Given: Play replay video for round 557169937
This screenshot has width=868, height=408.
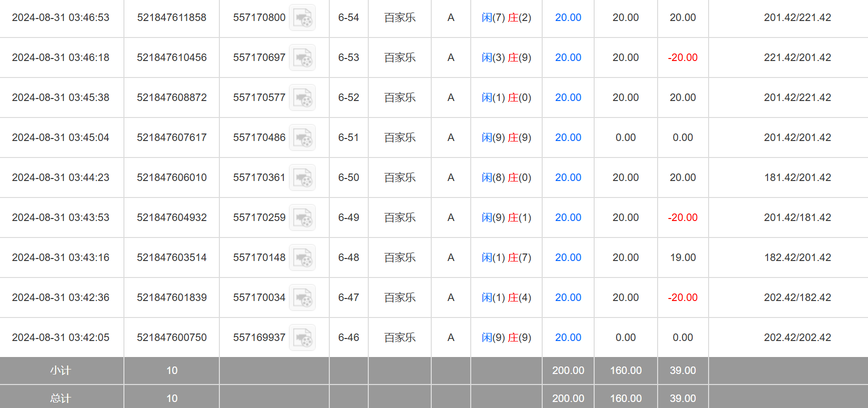Looking at the screenshot, I should [x=302, y=338].
